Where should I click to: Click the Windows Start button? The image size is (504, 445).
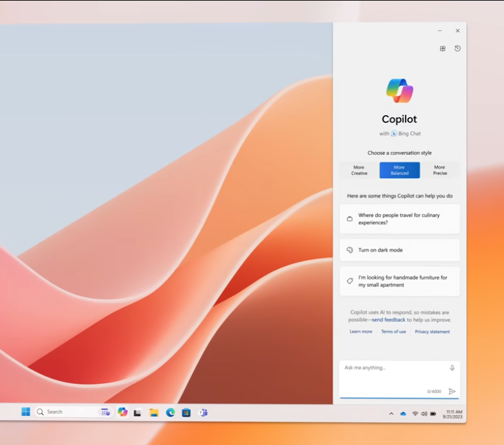26,412
